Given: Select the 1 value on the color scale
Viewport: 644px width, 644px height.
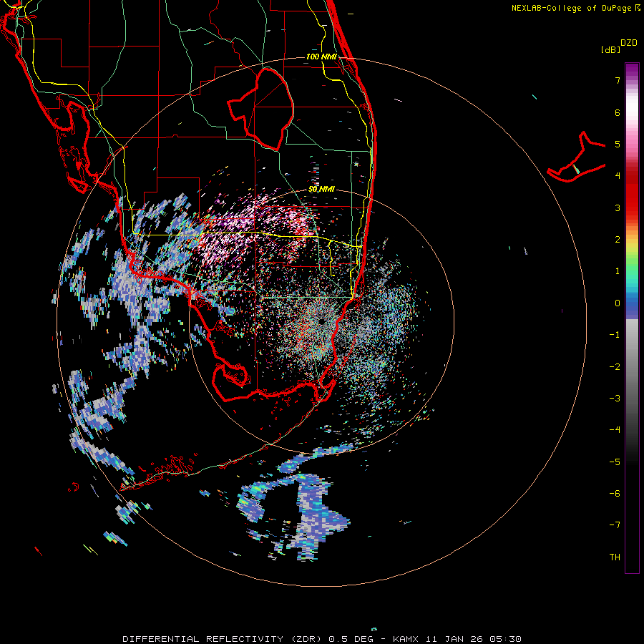Looking at the screenshot, I should (x=618, y=271).
